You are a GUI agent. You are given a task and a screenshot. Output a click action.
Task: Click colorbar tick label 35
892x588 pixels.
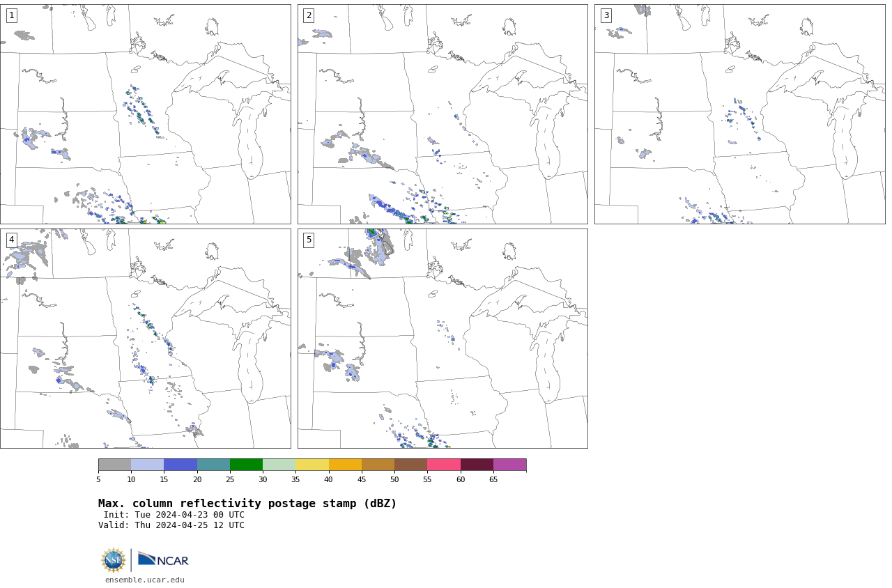click(295, 479)
